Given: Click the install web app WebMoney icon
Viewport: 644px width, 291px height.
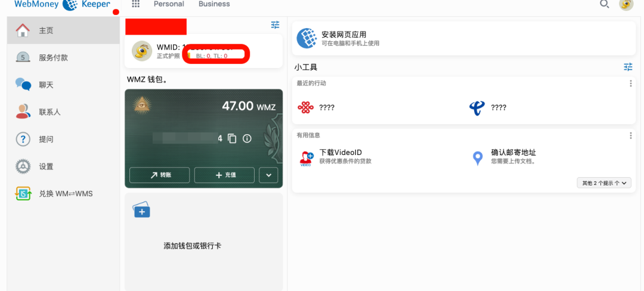Looking at the screenshot, I should click(306, 39).
